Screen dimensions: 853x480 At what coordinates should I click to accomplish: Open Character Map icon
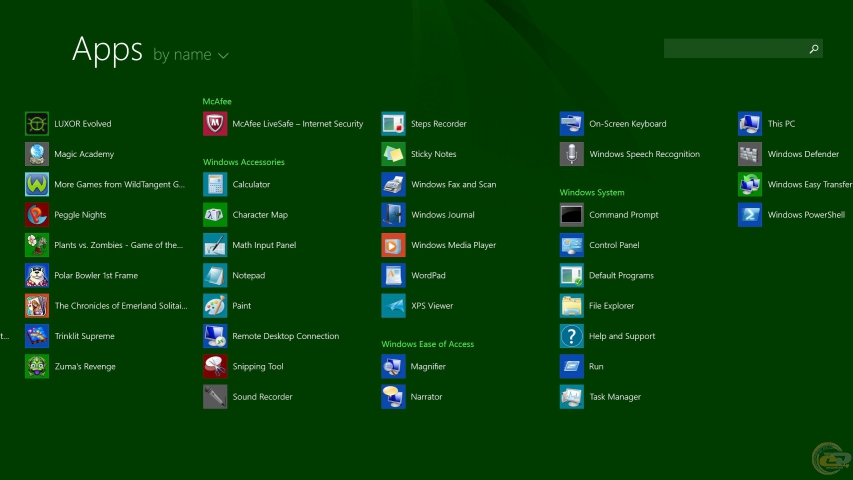[x=215, y=215]
